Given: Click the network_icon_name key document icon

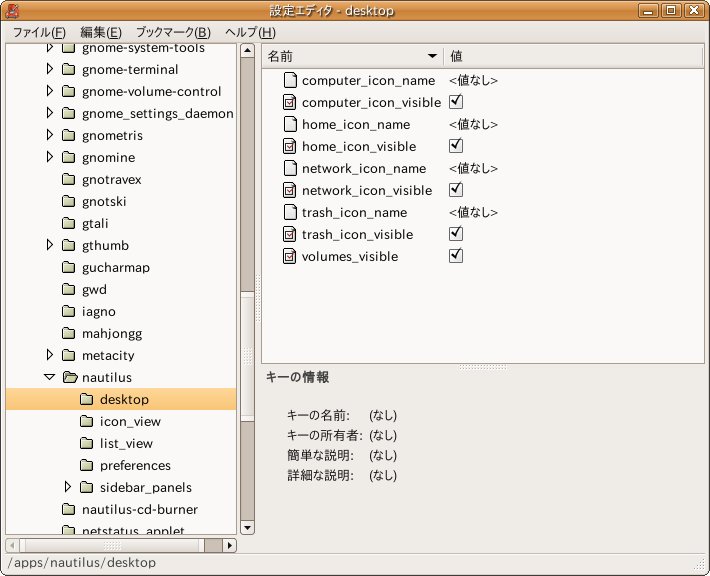Looking at the screenshot, I should pyautogui.click(x=289, y=168).
